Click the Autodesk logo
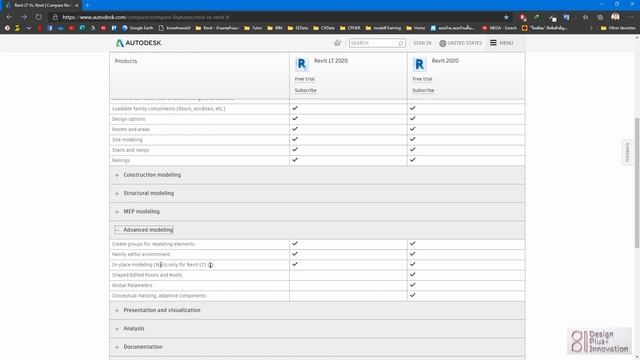The width and height of the screenshot is (640, 360). [139, 43]
